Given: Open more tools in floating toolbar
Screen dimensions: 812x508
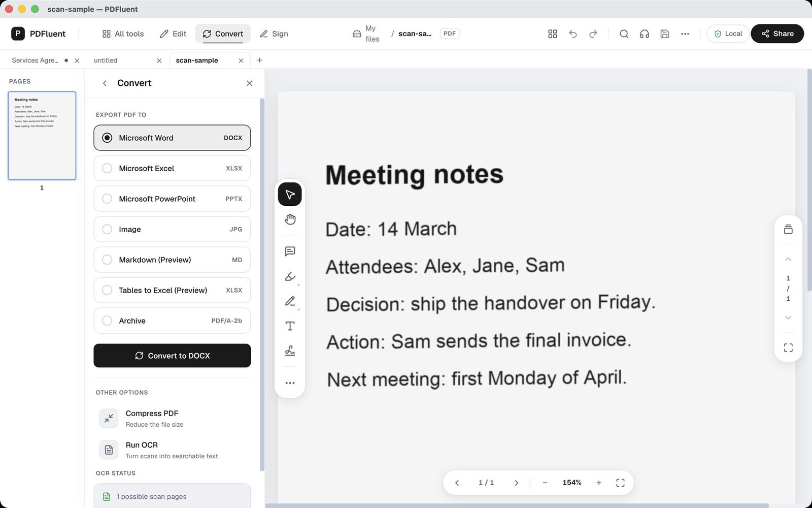Looking at the screenshot, I should 290,383.
